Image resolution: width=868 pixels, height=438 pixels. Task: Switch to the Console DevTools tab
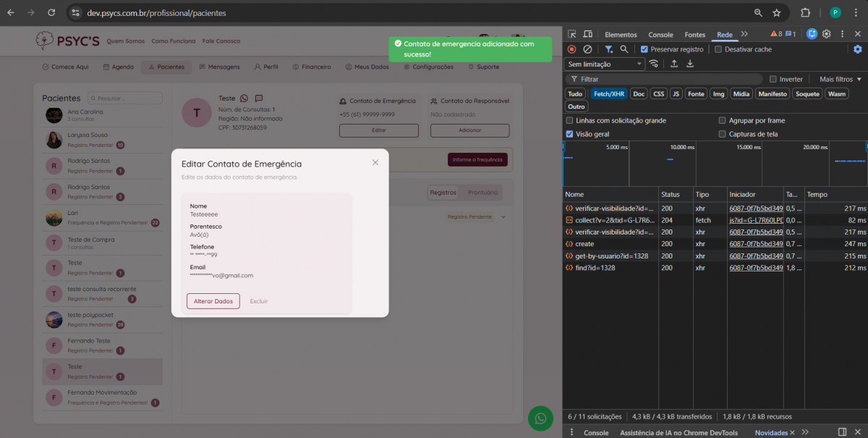click(x=660, y=35)
